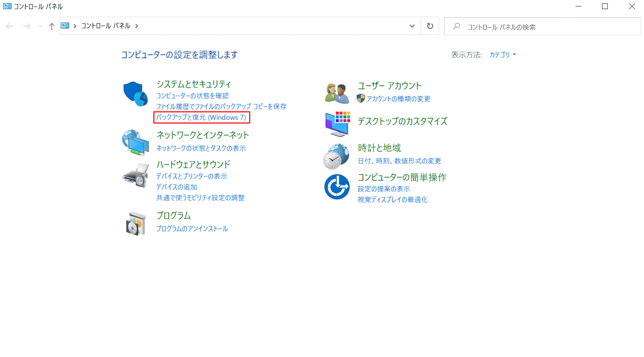Screen dimensions: 644x357
Task: Open ファイル履歴でファイルのバックアップ コピーを保存
Action: coord(221,106)
